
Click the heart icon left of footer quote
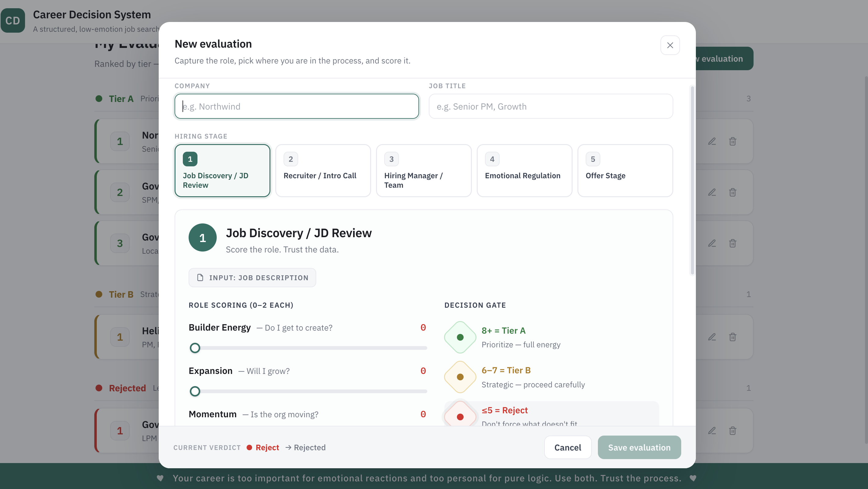[x=160, y=478]
